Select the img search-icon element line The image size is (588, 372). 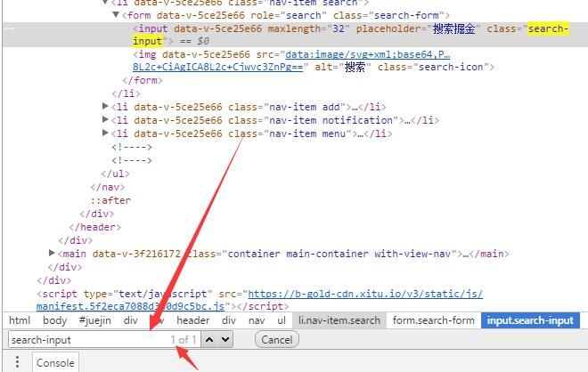(314, 61)
